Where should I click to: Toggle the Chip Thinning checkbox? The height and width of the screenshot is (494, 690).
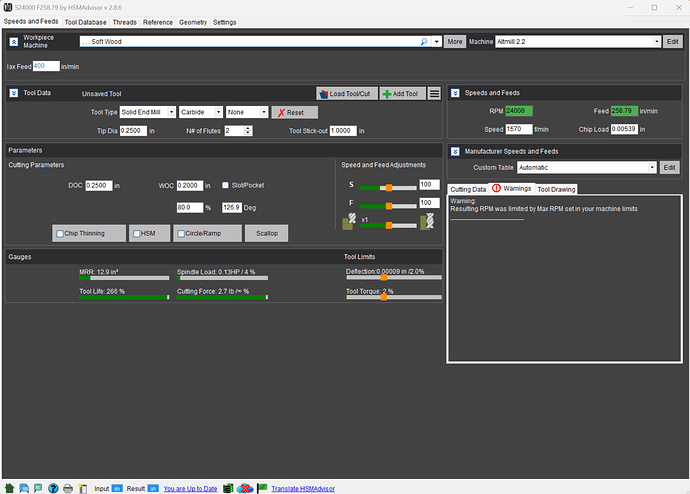tap(63, 233)
